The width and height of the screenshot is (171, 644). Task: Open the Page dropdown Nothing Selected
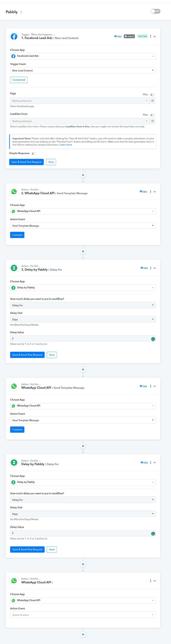click(80, 101)
